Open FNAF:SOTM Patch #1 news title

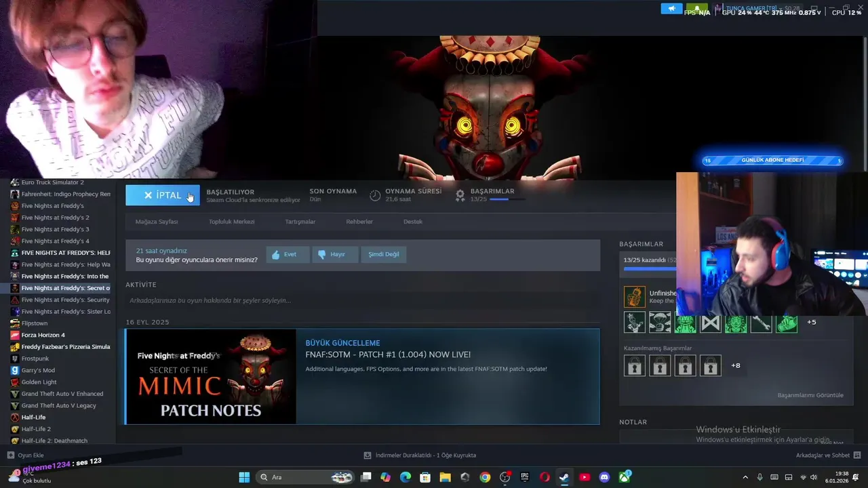coord(388,354)
